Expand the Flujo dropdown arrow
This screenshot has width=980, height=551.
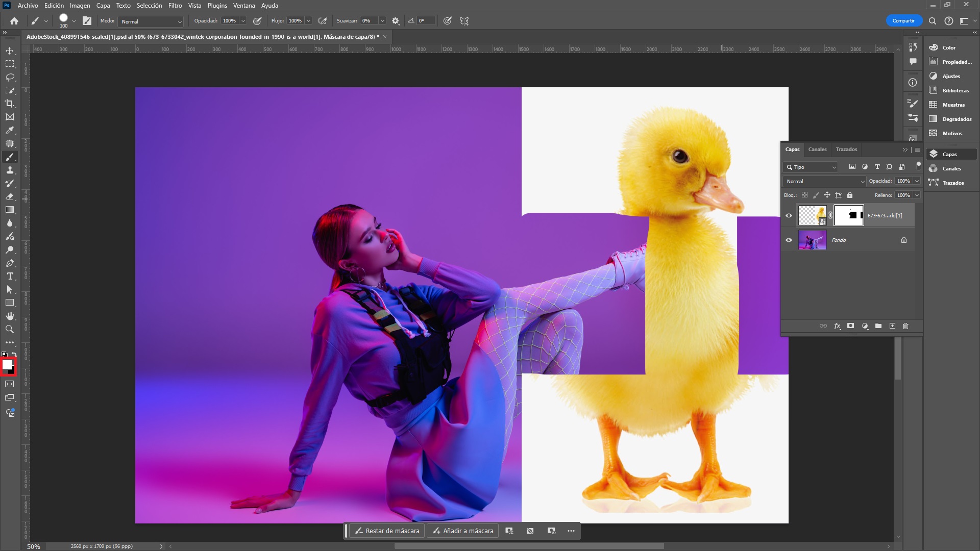(308, 21)
